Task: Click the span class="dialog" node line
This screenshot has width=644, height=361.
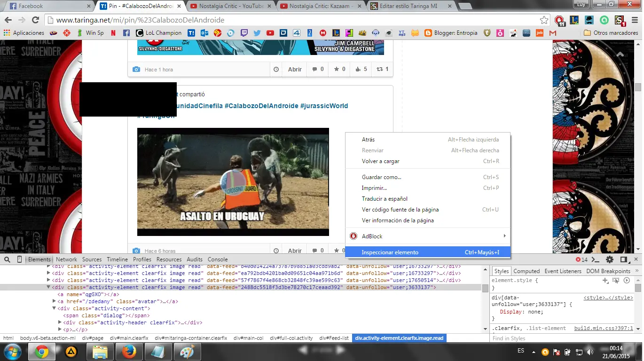Action: [106, 315]
